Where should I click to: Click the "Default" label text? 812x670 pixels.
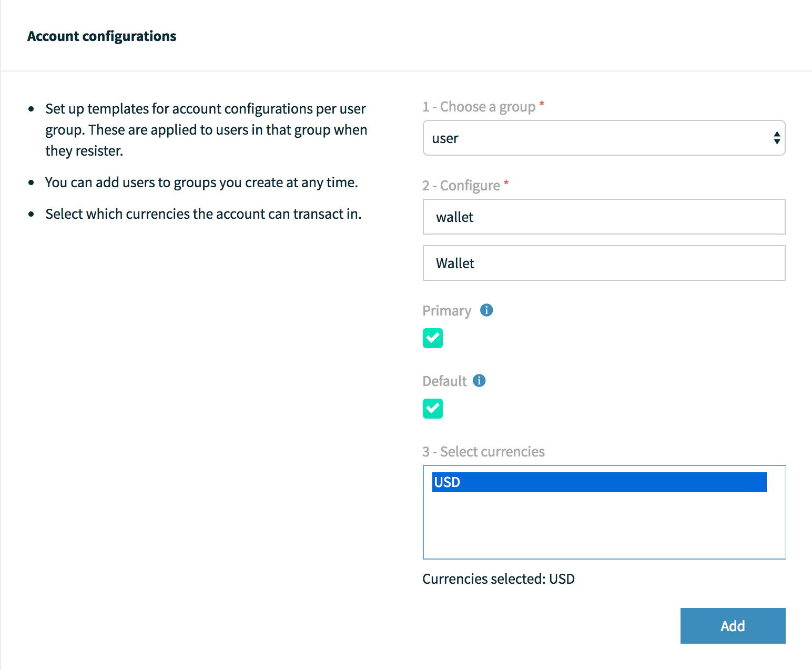444,381
